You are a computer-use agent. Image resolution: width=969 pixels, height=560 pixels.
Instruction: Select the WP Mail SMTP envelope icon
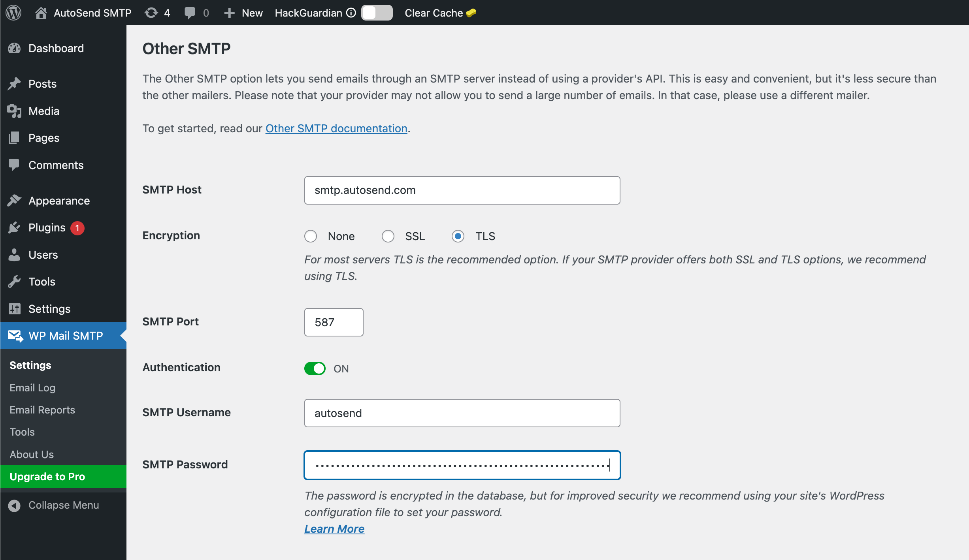coord(15,336)
